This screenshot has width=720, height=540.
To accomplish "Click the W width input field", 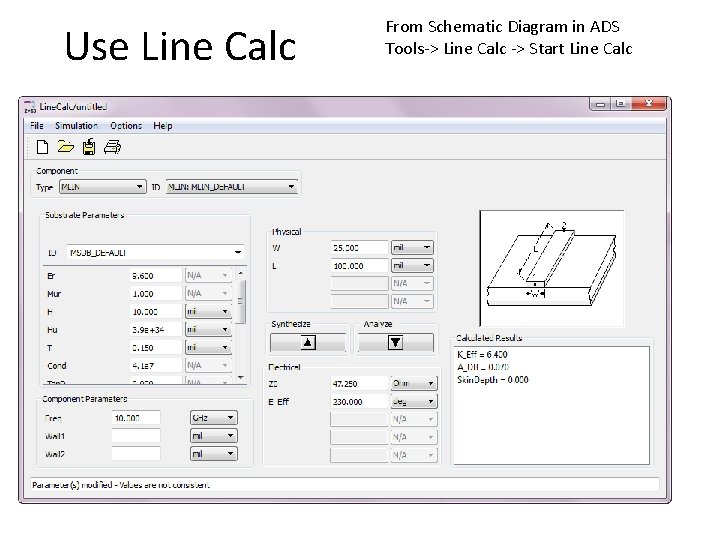I will coord(359,248).
